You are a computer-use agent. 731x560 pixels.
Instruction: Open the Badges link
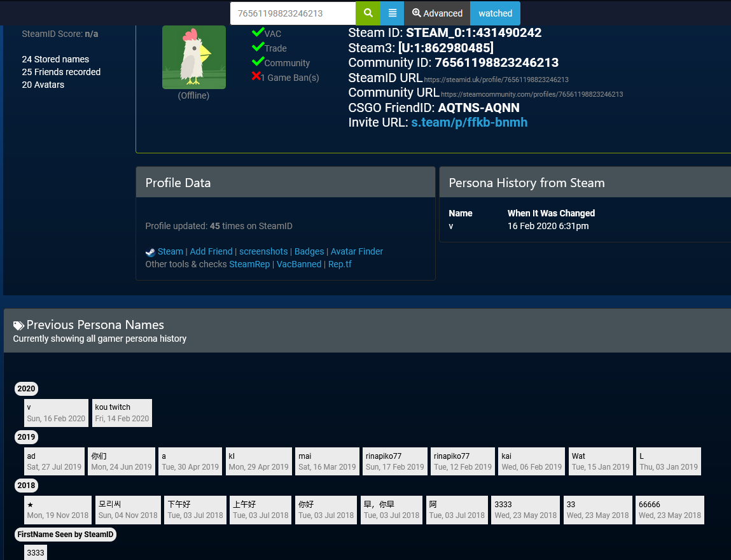pos(309,251)
